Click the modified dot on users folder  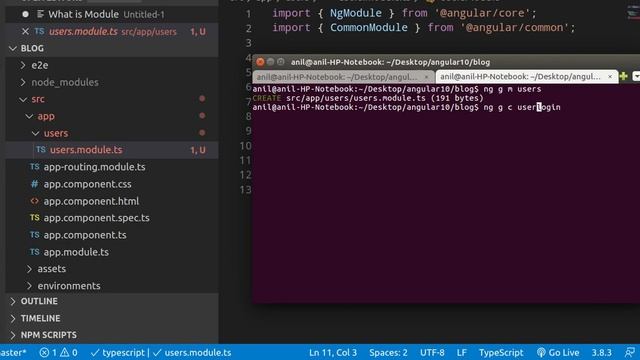point(202,133)
